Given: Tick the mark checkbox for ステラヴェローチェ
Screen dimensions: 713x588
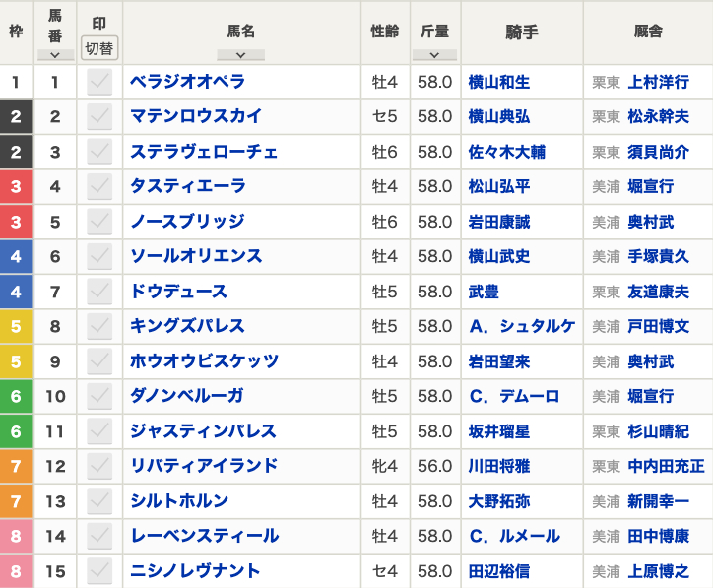Looking at the screenshot, I should click(x=99, y=152).
